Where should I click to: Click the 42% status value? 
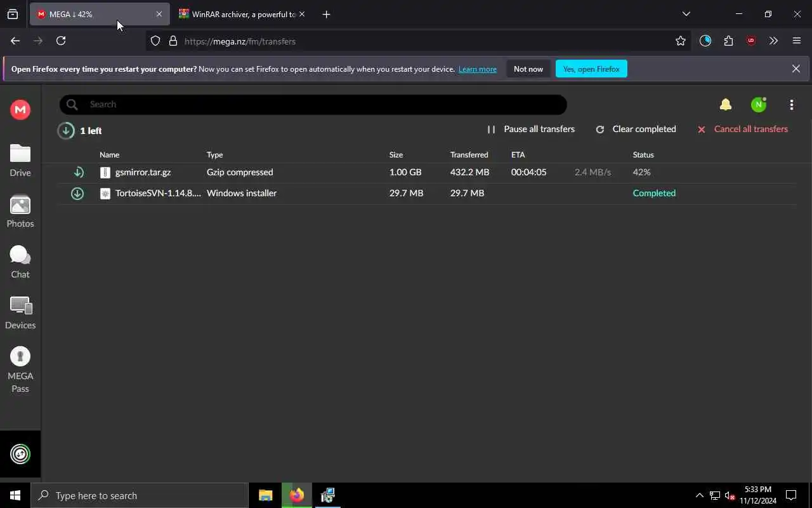(641, 172)
